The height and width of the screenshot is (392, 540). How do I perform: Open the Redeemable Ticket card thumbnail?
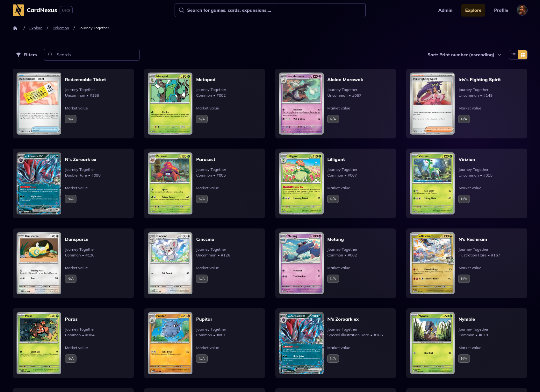point(39,103)
